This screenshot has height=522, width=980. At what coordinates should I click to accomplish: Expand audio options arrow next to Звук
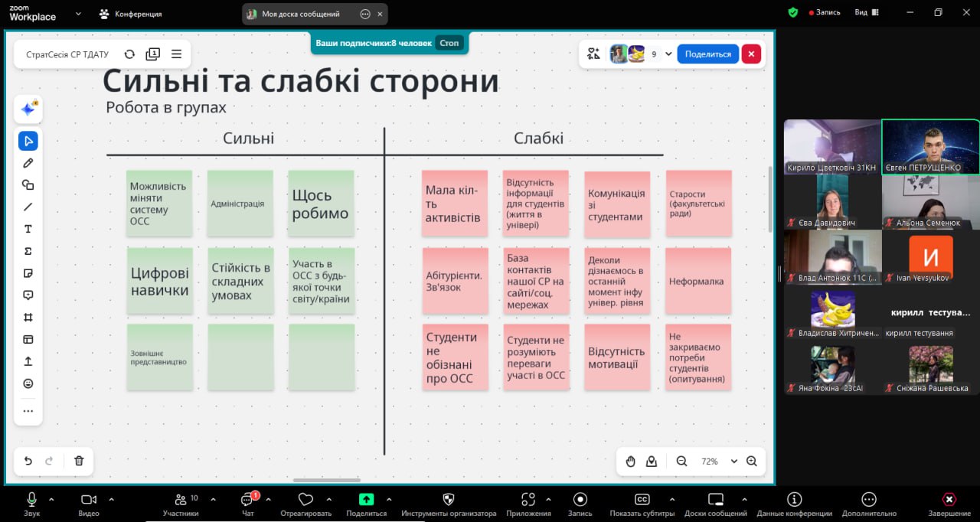(x=51, y=499)
